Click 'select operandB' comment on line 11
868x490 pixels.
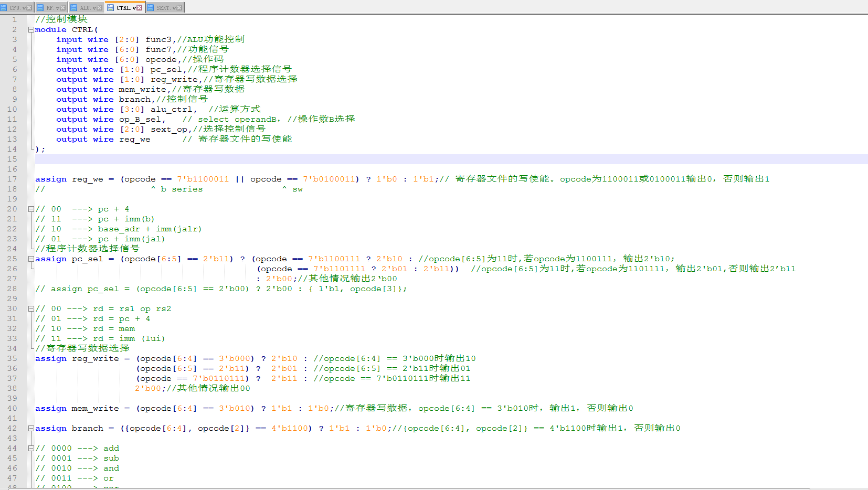(x=238, y=120)
